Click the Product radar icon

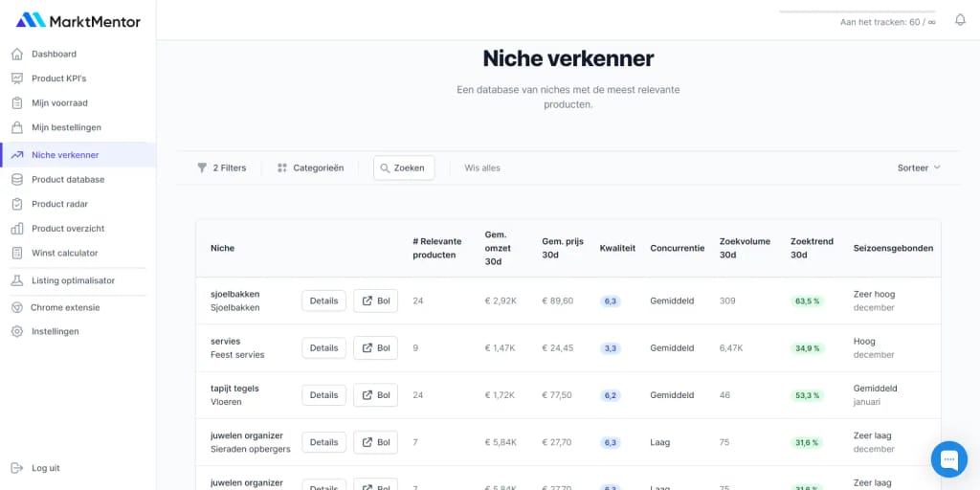pyautogui.click(x=17, y=204)
